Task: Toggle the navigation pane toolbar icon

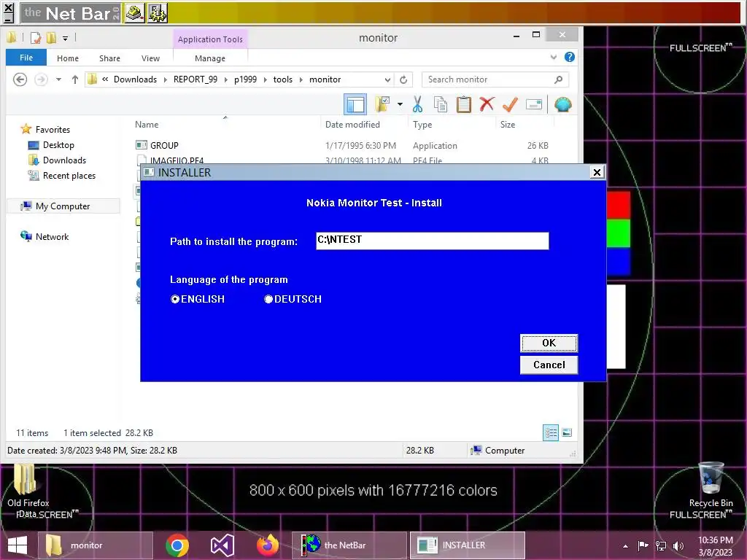Action: point(355,104)
